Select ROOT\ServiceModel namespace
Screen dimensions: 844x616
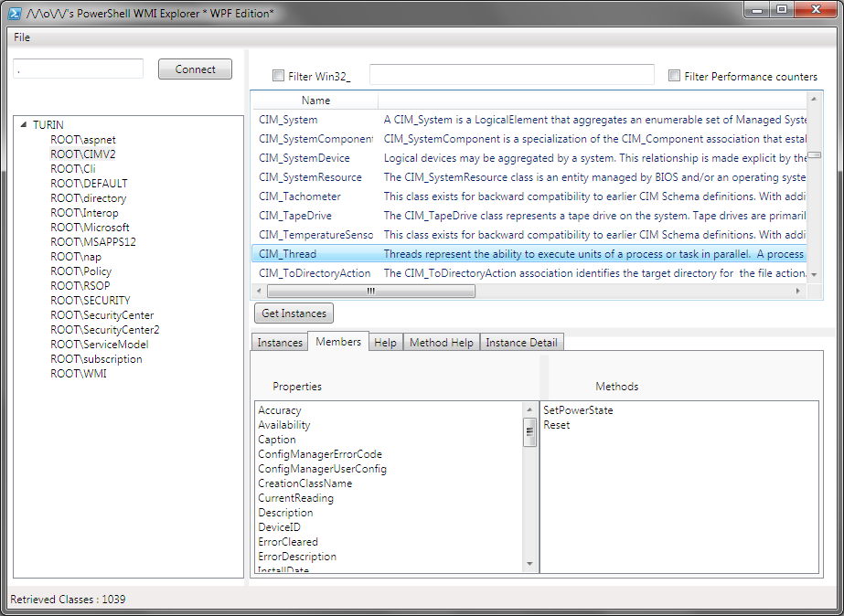pyautogui.click(x=100, y=345)
